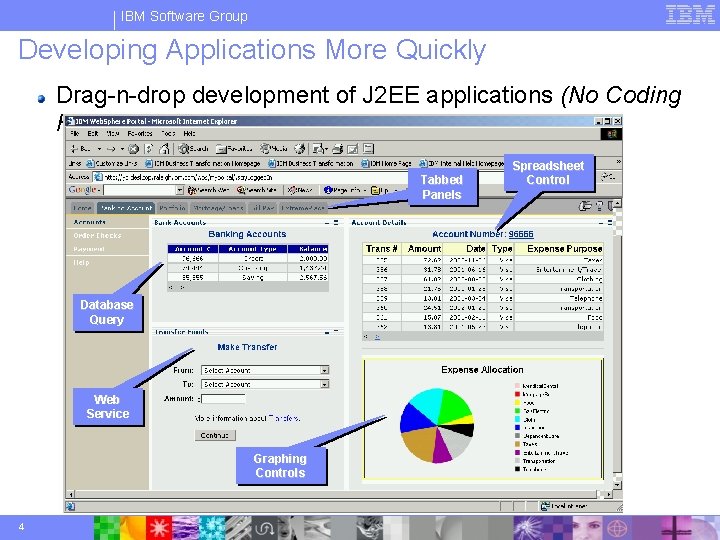Open IBM Home Page links bar shortcut
Screen dimensions: 720x540
[x=386, y=163]
